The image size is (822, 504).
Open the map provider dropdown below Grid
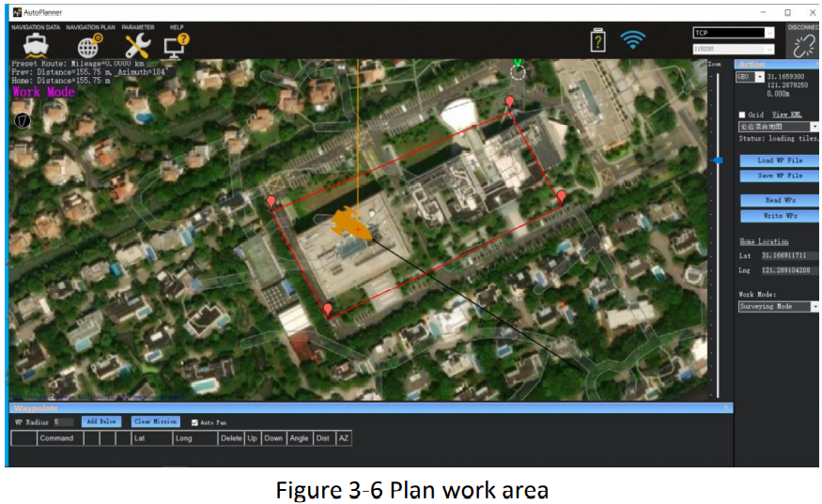point(779,127)
